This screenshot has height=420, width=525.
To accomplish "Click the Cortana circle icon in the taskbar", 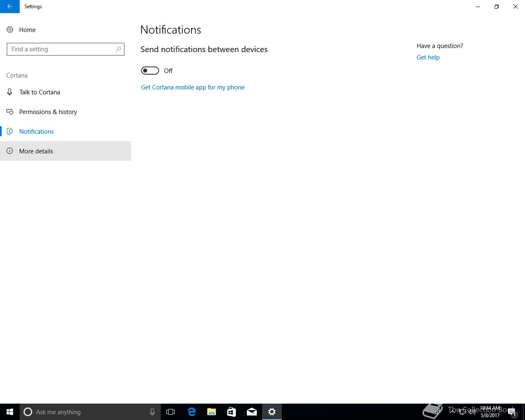I will [28, 412].
